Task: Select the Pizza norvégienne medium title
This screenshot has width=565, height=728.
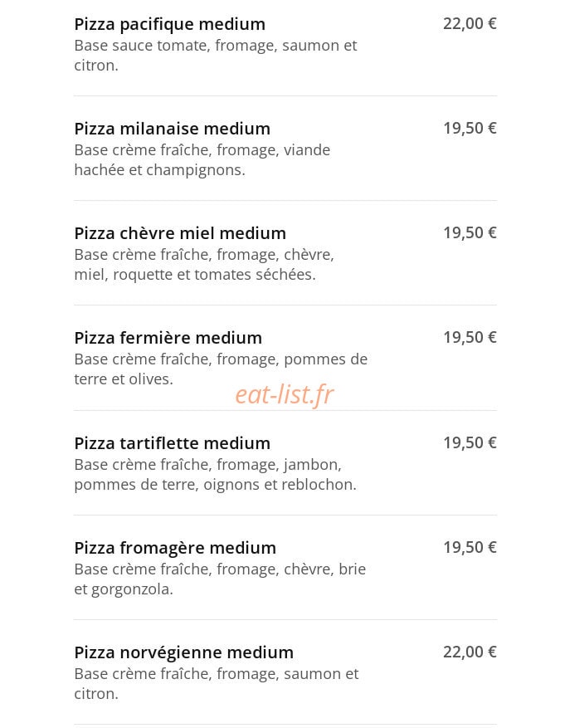Action: click(x=183, y=652)
